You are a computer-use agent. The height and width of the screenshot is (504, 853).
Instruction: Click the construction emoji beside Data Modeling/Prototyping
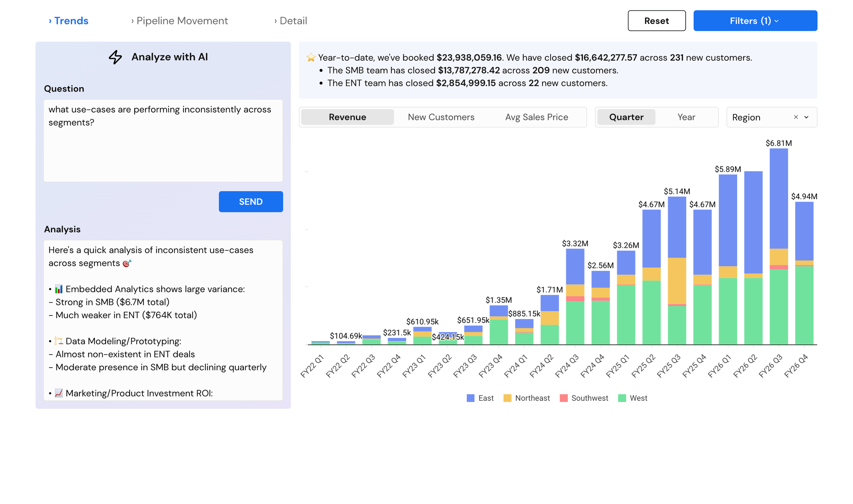(x=58, y=341)
